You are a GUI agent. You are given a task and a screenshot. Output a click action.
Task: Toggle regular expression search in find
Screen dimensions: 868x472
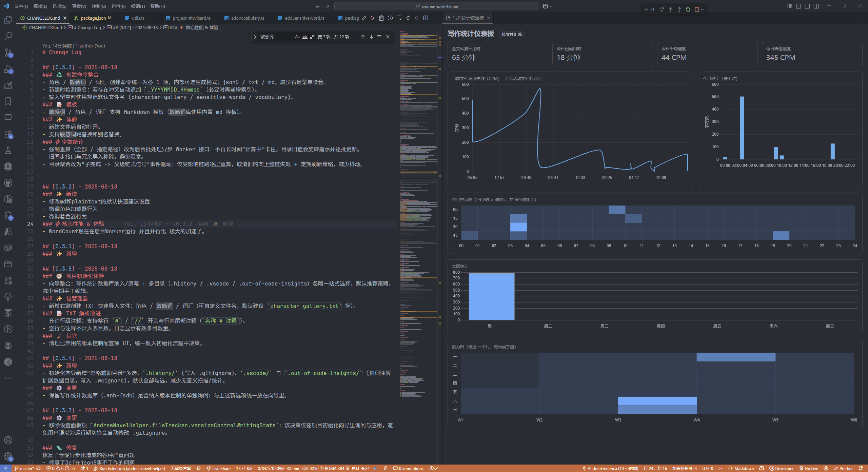pyautogui.click(x=312, y=37)
